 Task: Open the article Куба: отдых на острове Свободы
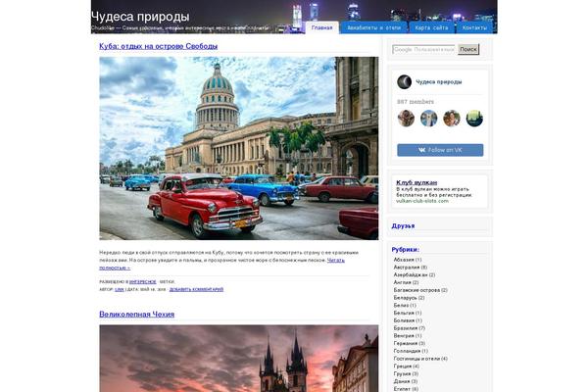click(158, 46)
